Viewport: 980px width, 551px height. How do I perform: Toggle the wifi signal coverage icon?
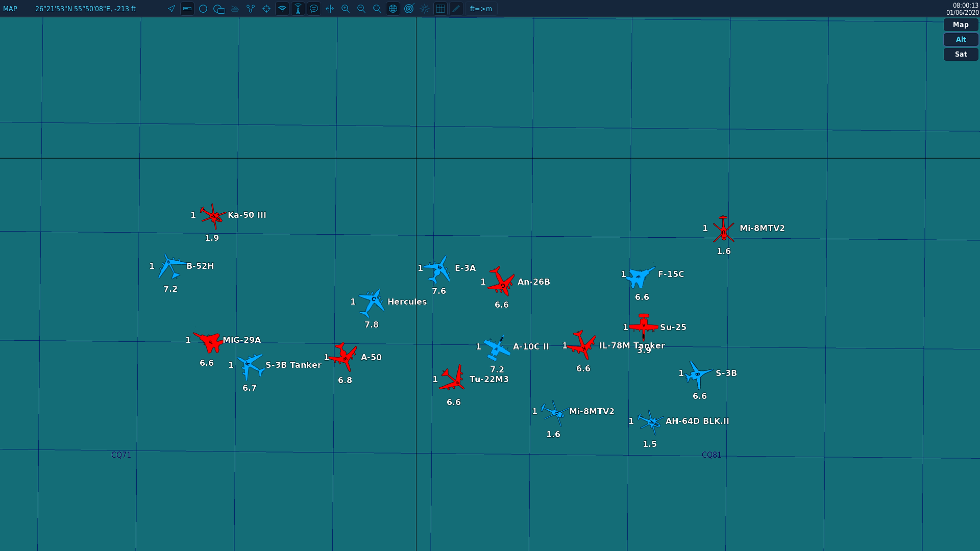click(282, 9)
